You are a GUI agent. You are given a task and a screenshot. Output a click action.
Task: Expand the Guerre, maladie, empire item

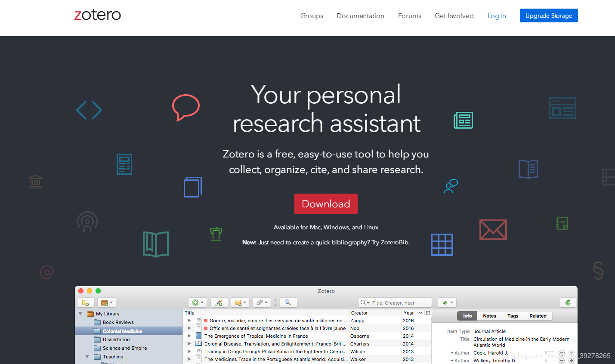click(189, 321)
